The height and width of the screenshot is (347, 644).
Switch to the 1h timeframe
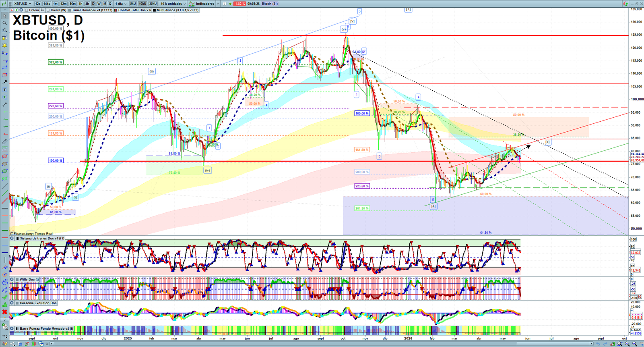[x=80, y=4]
